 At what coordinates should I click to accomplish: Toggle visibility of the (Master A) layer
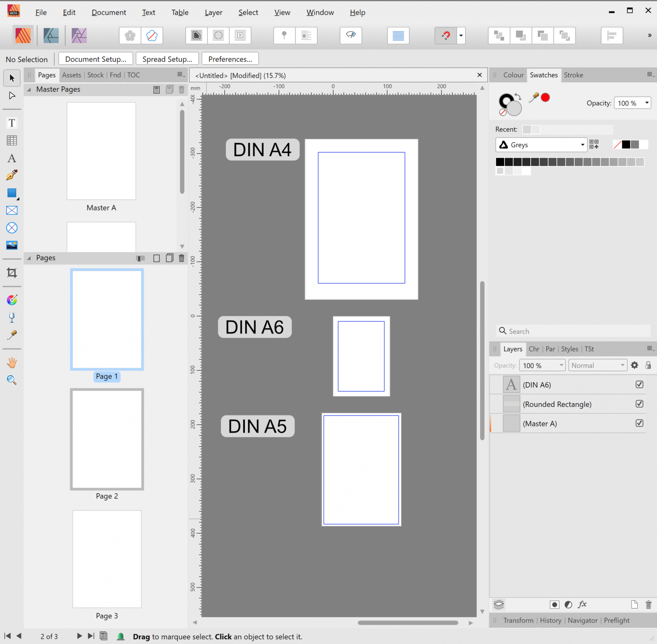(639, 423)
